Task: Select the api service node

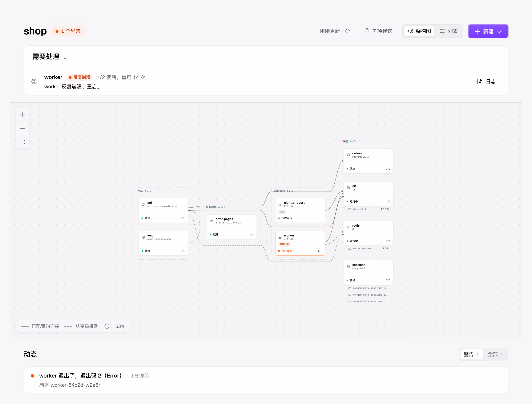Action: [164, 210]
